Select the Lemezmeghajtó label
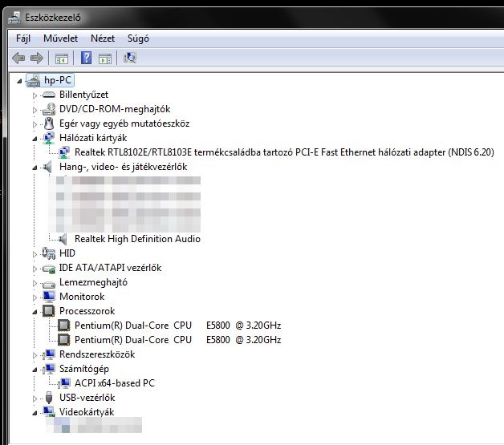Screen dimensions: 504x445 pyautogui.click(x=94, y=282)
